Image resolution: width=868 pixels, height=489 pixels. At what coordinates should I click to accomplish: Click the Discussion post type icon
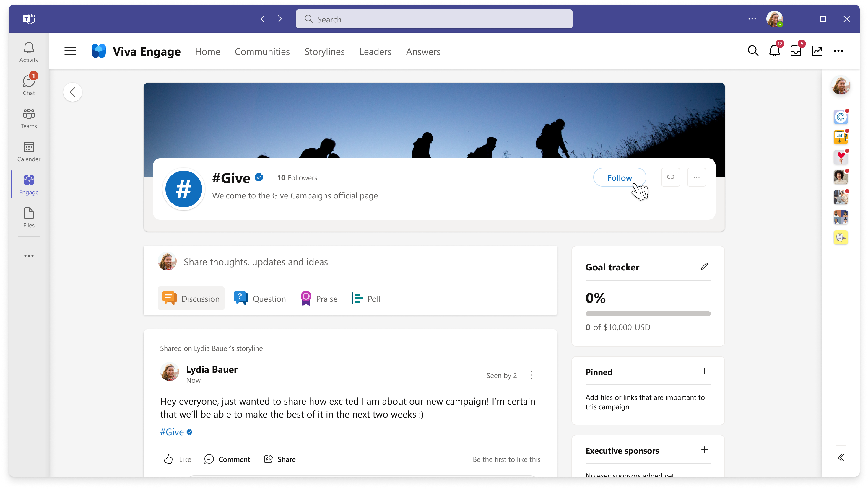coord(169,298)
